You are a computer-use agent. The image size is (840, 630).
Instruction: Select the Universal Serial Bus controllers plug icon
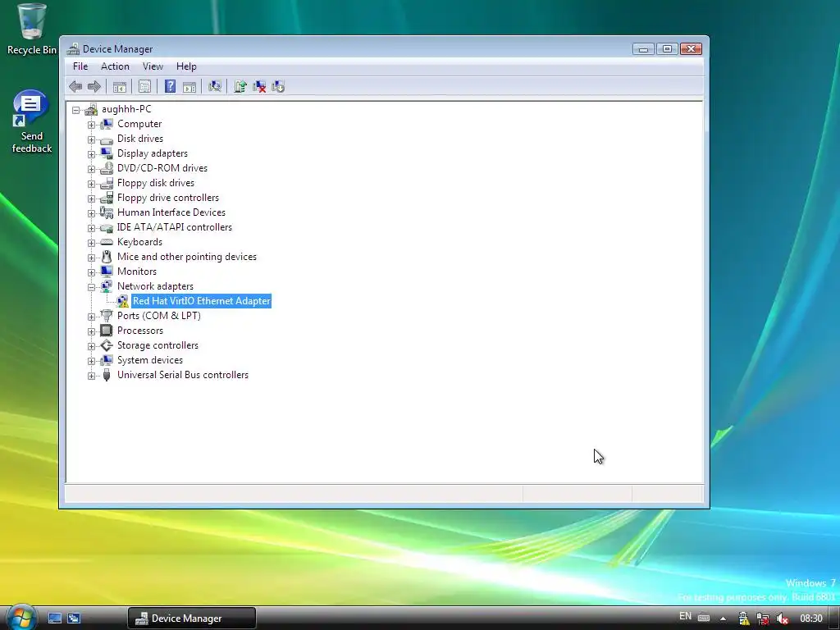click(x=107, y=375)
